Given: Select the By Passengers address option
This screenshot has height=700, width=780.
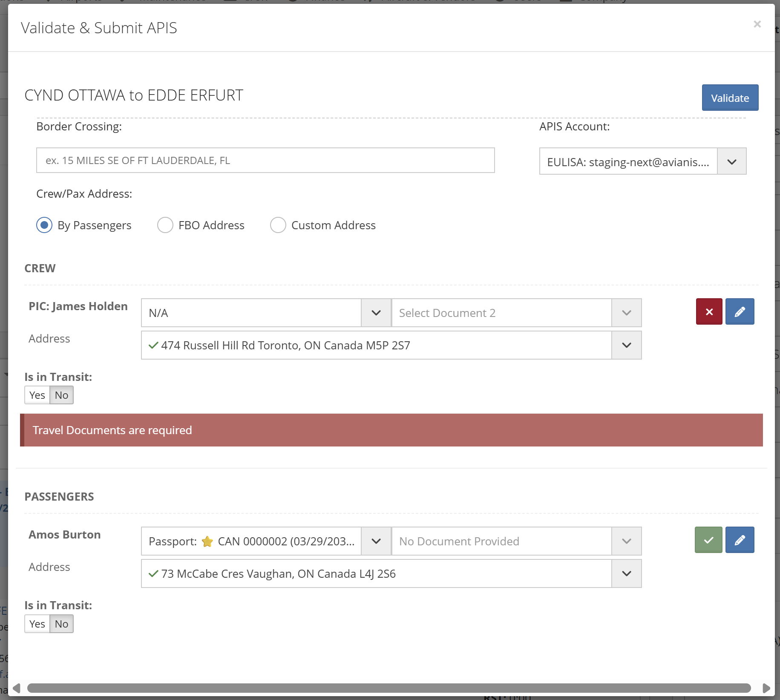Looking at the screenshot, I should (44, 225).
